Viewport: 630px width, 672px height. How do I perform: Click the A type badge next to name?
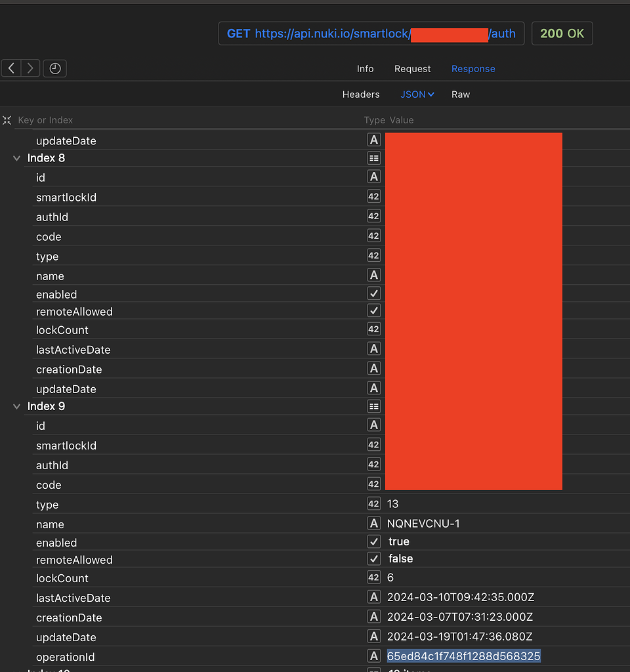point(373,523)
